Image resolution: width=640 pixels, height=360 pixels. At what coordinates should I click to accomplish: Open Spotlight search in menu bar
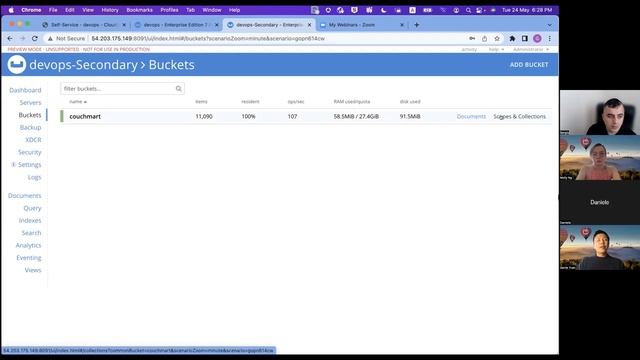click(468, 10)
